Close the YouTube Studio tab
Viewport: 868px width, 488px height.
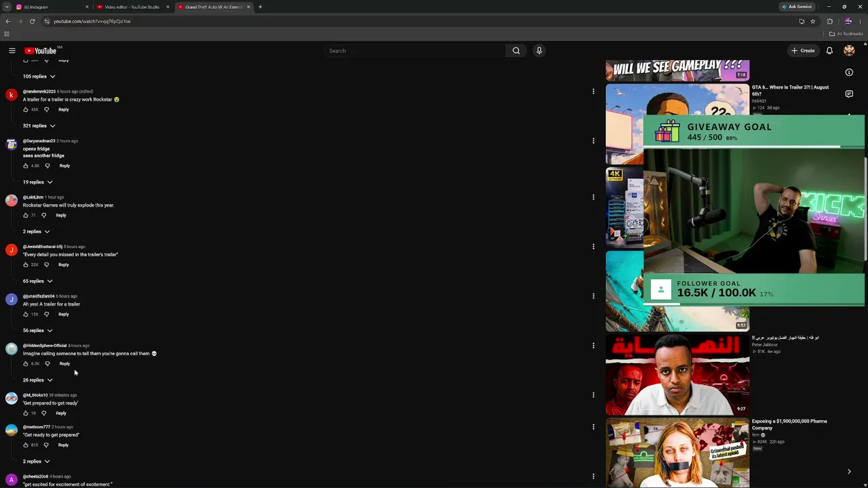(x=167, y=7)
